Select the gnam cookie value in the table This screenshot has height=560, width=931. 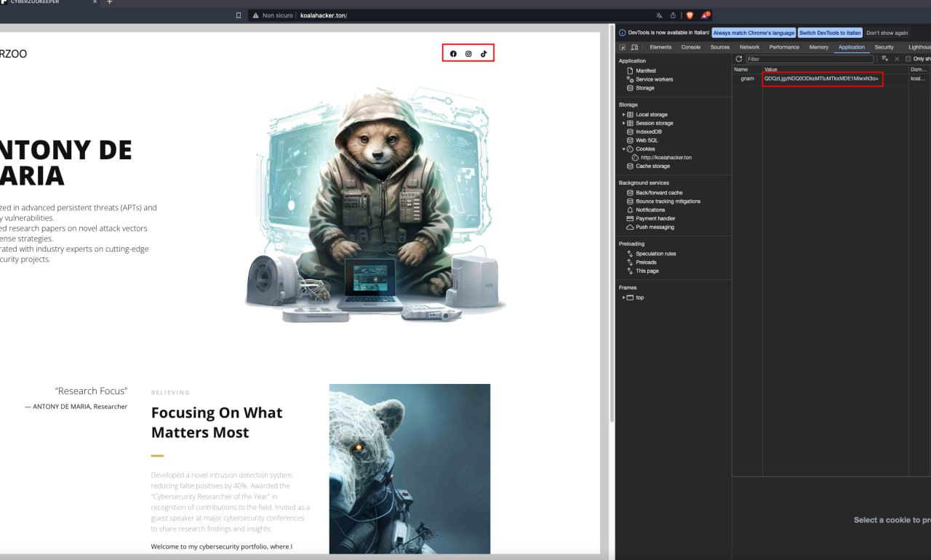(823, 79)
